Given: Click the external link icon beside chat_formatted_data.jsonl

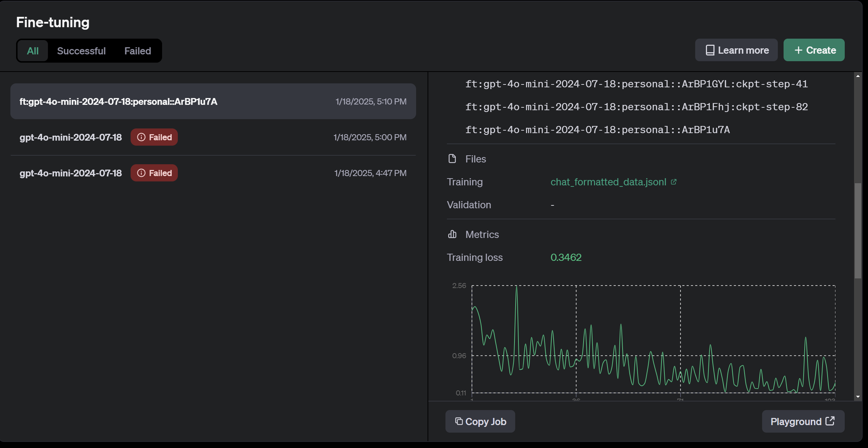Looking at the screenshot, I should (x=673, y=182).
